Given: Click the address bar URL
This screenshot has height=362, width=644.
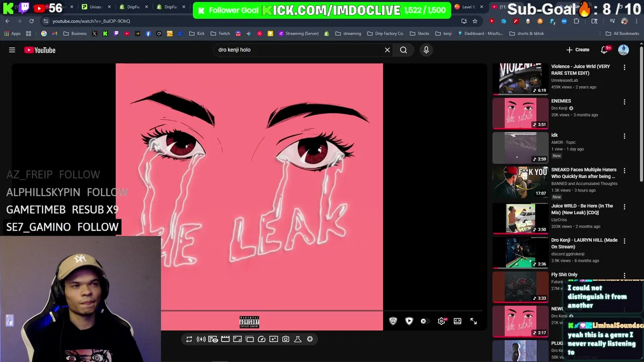Looking at the screenshot, I should (x=91, y=21).
